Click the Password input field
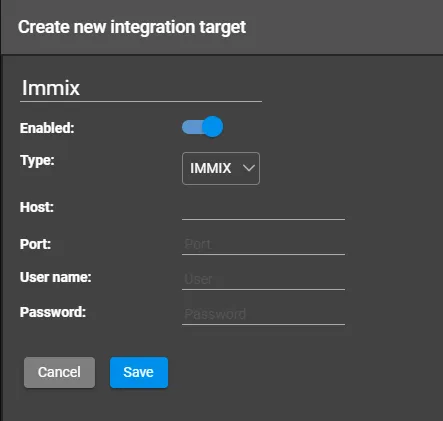Viewport: 443px width, 421px height. click(x=263, y=314)
